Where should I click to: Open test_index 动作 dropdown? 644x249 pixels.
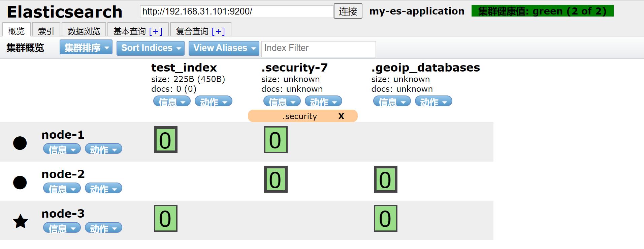[x=214, y=101]
